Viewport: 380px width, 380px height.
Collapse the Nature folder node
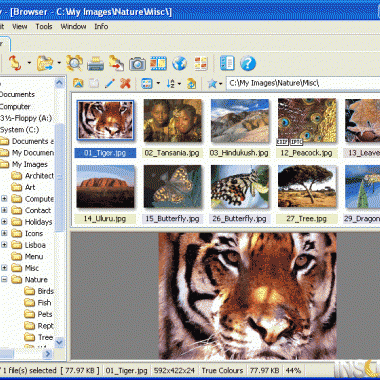coord(4,279)
